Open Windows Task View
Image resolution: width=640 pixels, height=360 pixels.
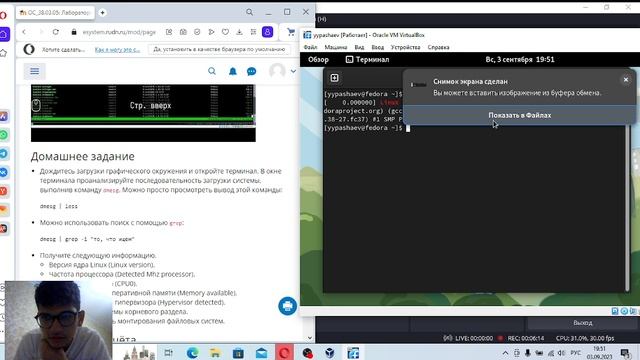point(168,353)
